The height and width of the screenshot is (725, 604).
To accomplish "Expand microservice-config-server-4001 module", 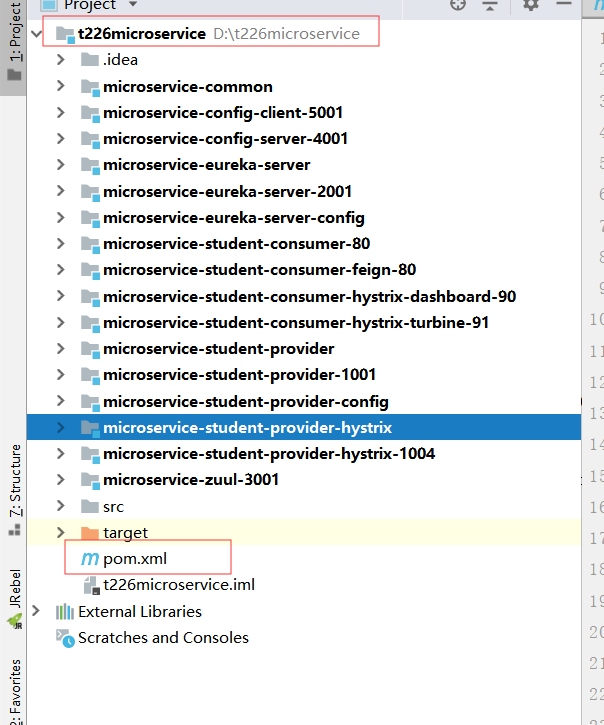I will (x=60, y=138).
